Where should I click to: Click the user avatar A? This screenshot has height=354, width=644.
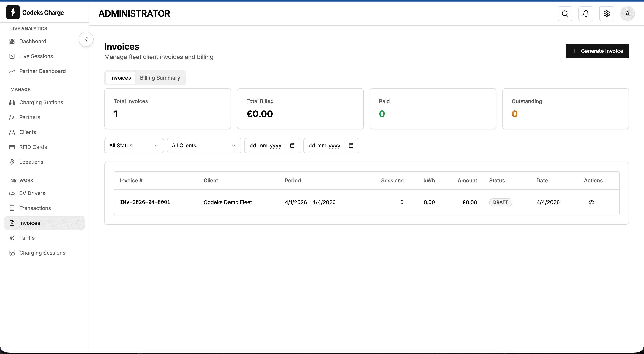(x=627, y=13)
